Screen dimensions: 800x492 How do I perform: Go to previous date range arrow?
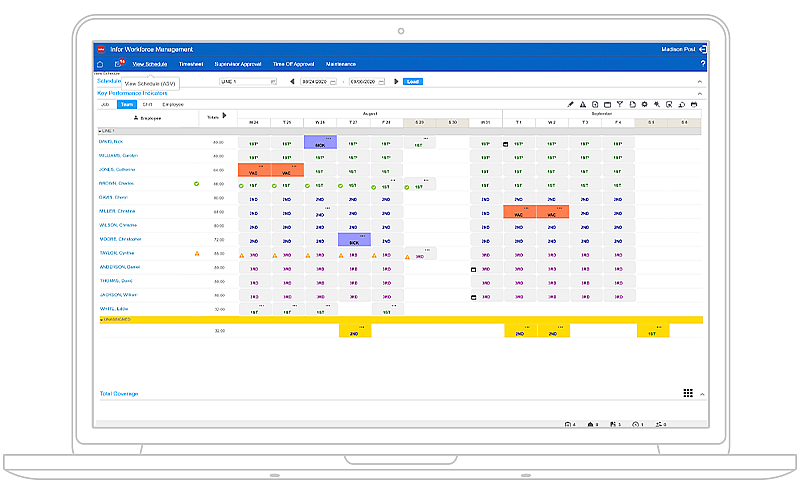292,81
